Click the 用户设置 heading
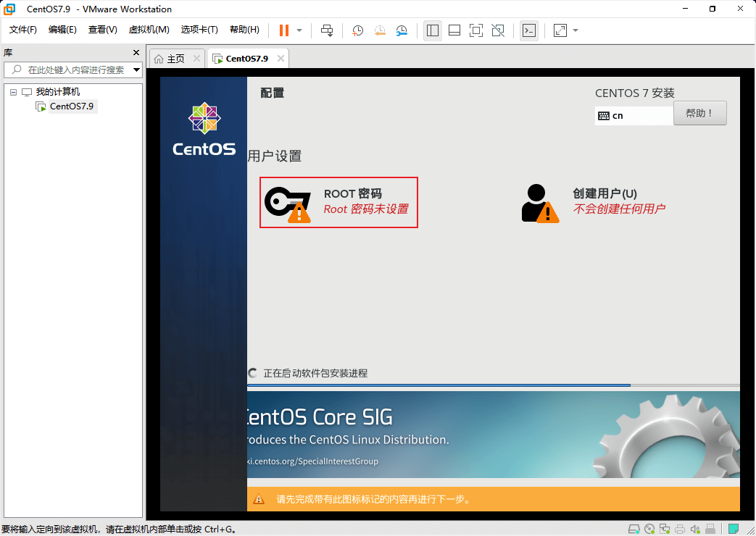The width and height of the screenshot is (756, 536). pos(275,156)
